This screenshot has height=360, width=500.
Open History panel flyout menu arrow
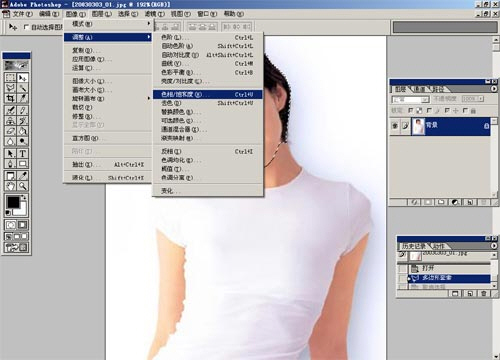click(x=494, y=246)
